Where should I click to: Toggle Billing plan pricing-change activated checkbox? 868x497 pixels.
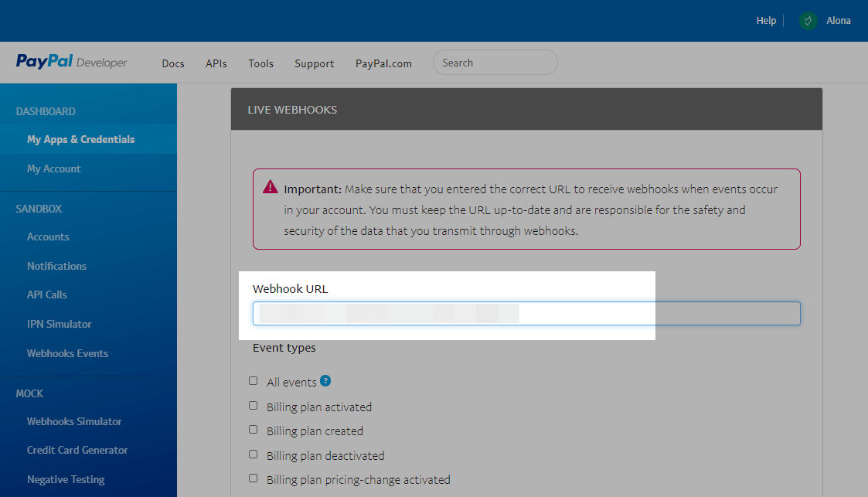point(254,478)
